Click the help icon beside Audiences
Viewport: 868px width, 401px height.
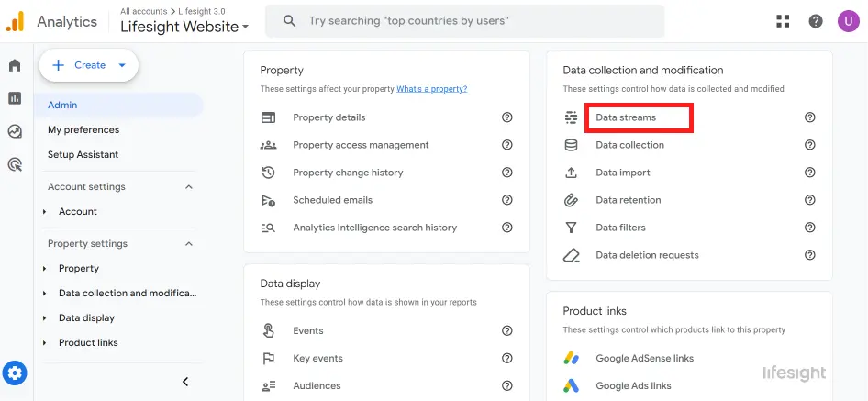[507, 385]
